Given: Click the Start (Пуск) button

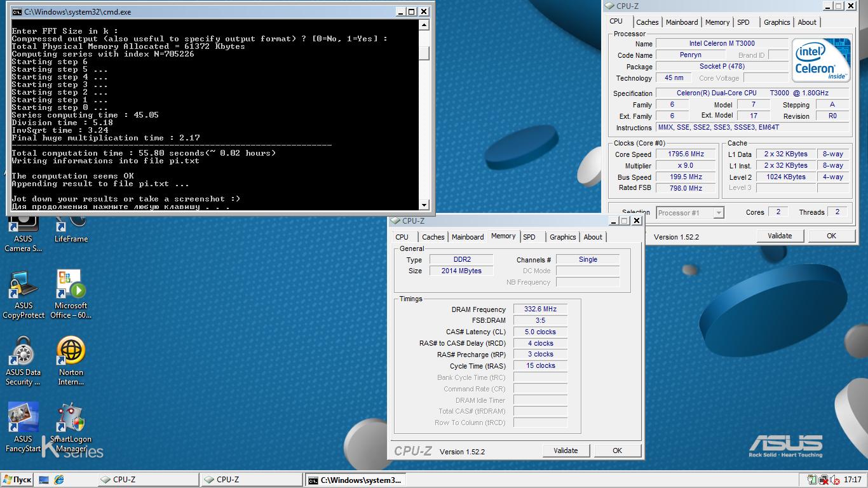Looking at the screenshot, I should pos(17,480).
